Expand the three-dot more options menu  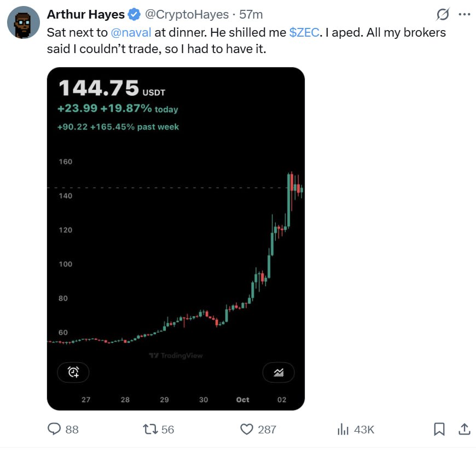tap(464, 14)
